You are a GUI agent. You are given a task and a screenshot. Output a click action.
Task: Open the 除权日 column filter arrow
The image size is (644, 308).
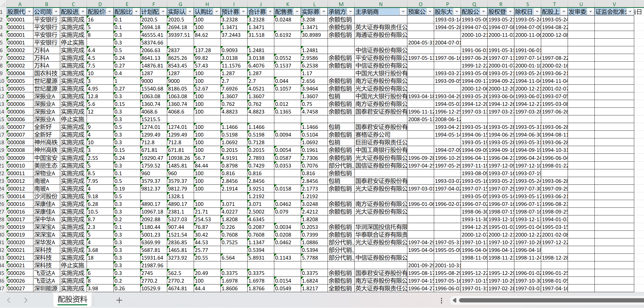pyautogui.click(x=537, y=12)
